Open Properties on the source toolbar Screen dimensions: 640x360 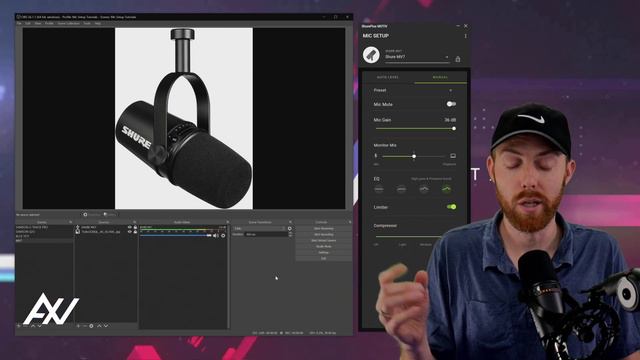(92, 214)
